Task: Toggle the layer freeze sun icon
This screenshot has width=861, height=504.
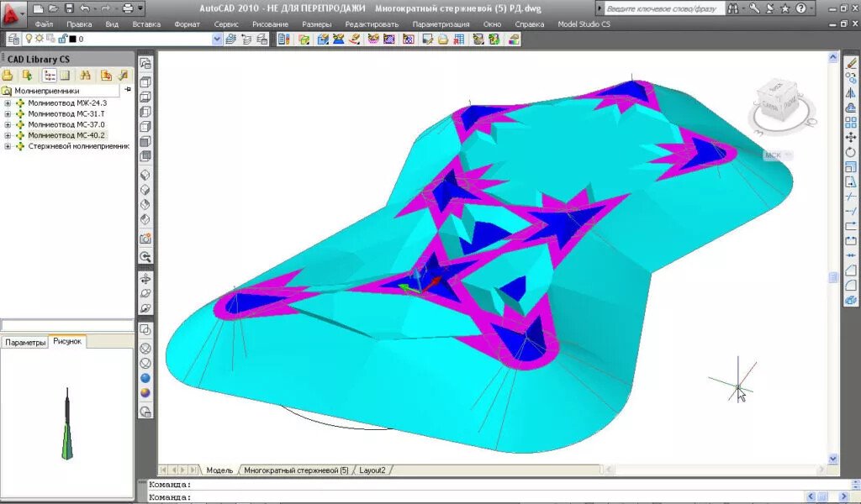Action: pos(40,39)
